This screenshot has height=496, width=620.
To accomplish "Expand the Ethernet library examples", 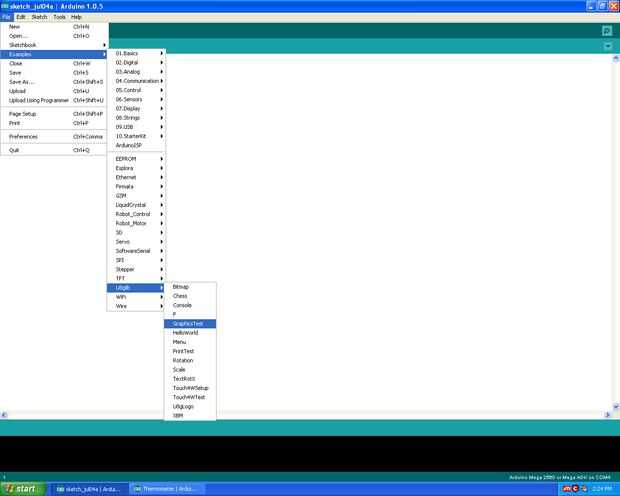I will coord(136,177).
